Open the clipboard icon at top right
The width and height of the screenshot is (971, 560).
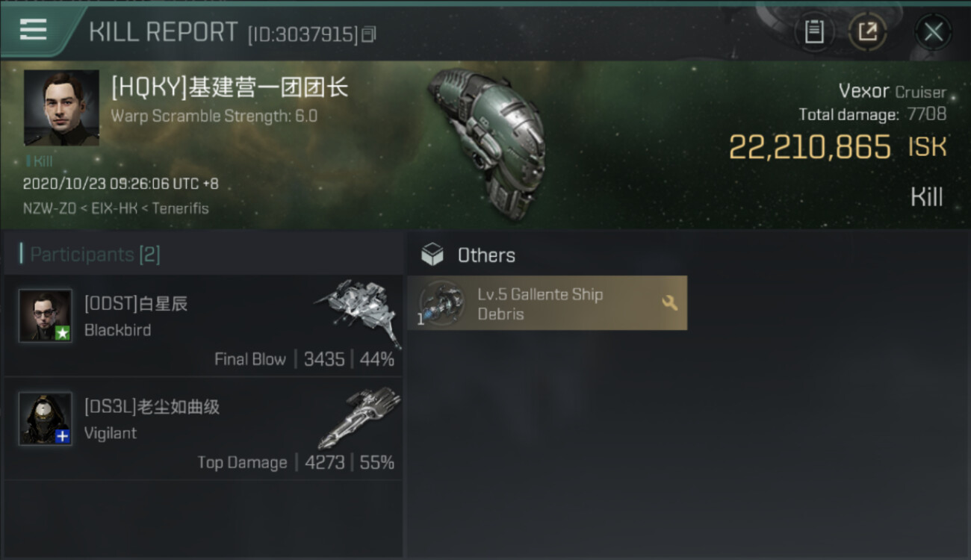(814, 32)
